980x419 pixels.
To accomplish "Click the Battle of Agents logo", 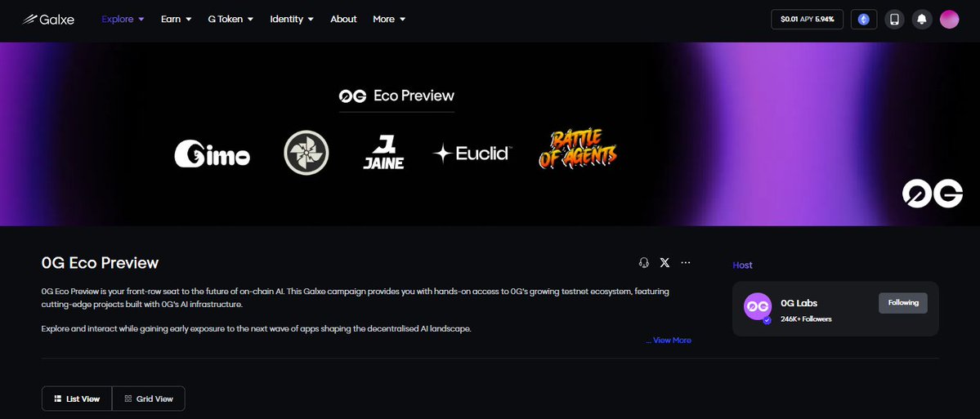I will (x=578, y=149).
